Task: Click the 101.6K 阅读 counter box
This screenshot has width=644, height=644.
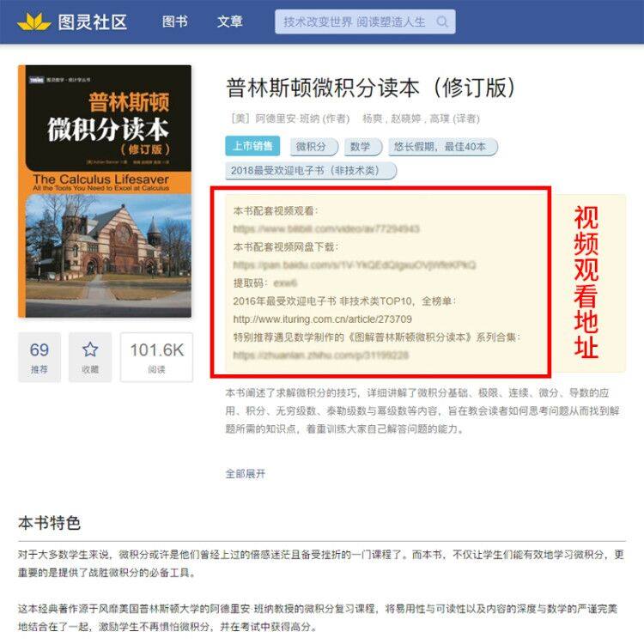Action: (x=156, y=357)
